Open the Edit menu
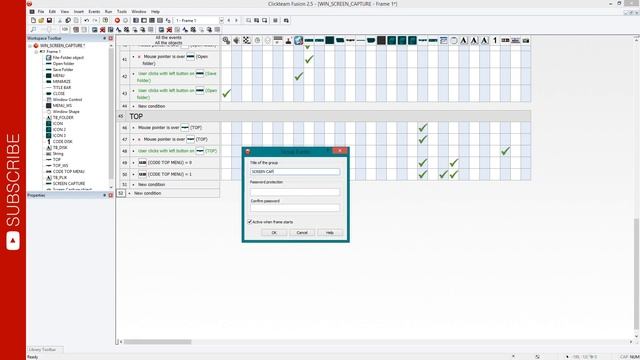640x360 pixels. point(52,11)
